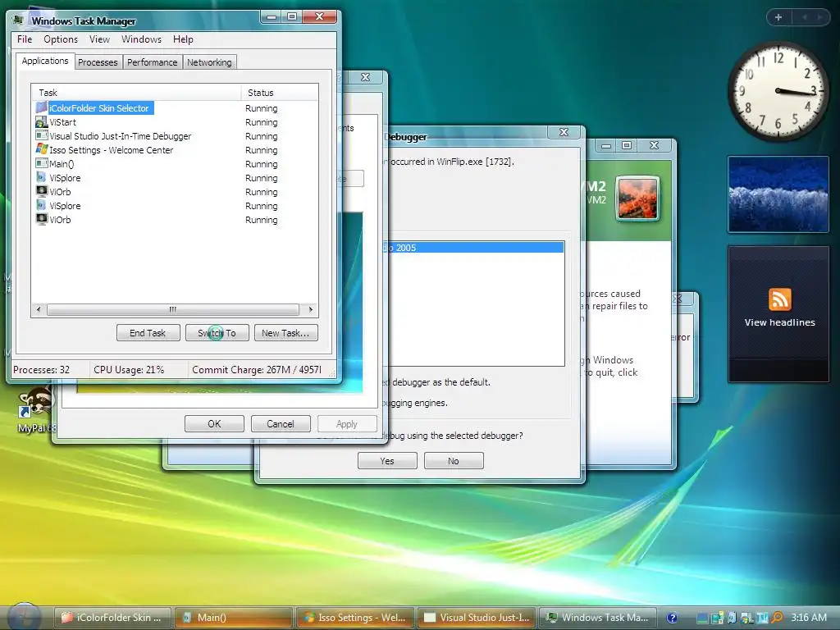Click the analog clock gadget
This screenshot has width=840, height=630.
(778, 91)
